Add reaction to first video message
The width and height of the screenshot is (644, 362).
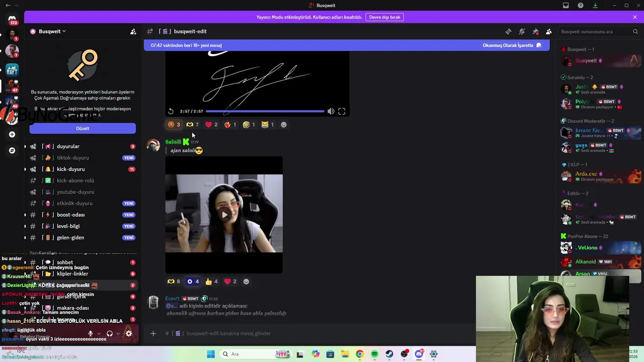284,125
